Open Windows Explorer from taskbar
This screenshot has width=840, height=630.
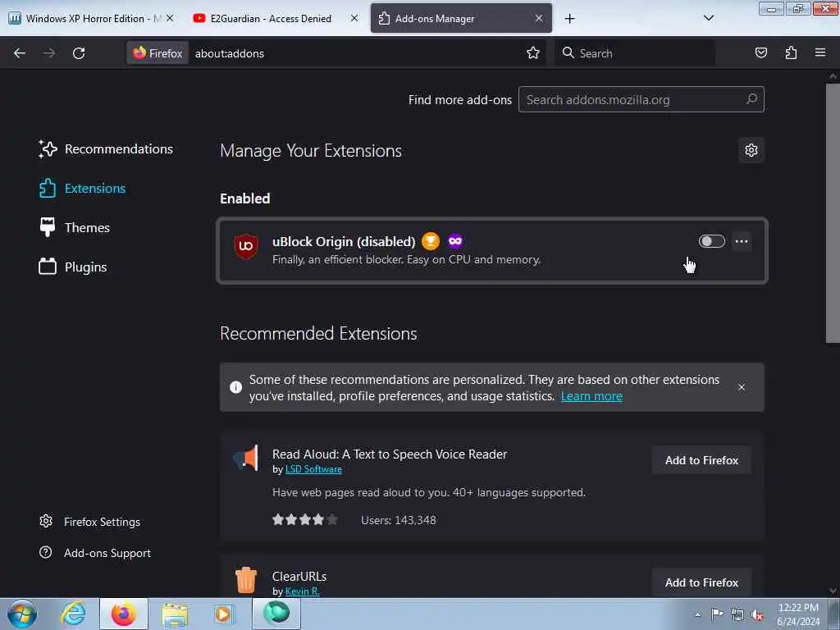(175, 614)
